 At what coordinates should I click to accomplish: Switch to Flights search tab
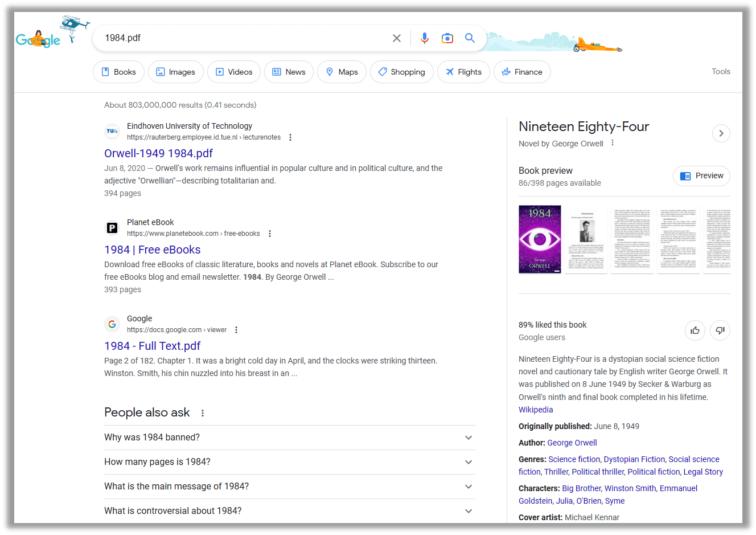463,72
